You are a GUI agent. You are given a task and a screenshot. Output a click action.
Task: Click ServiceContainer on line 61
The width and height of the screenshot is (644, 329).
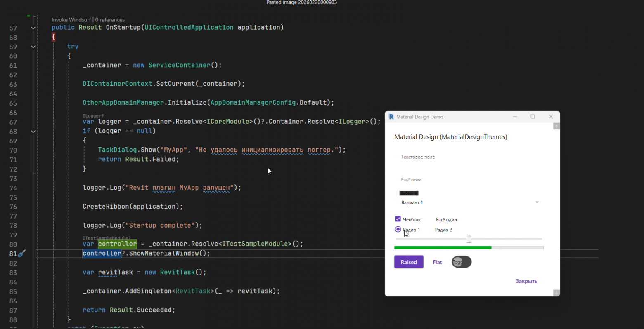(x=180, y=65)
